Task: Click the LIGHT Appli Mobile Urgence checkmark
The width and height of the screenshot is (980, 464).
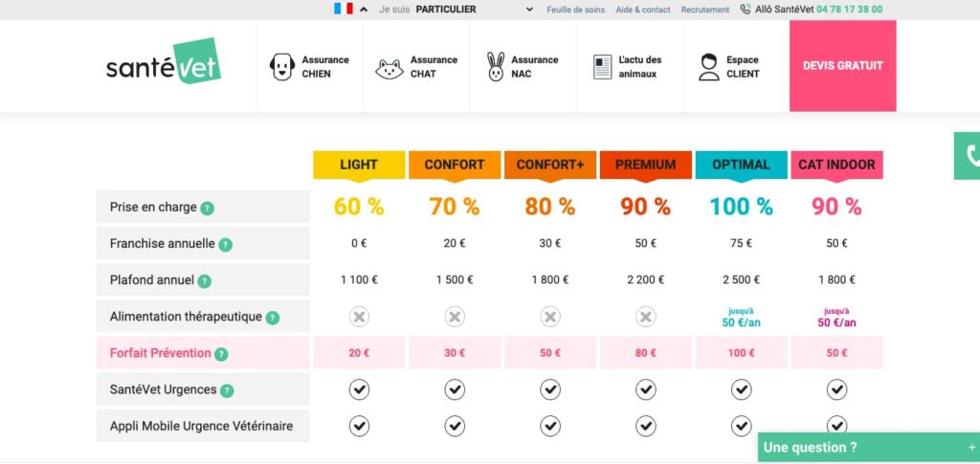Action: [x=359, y=426]
